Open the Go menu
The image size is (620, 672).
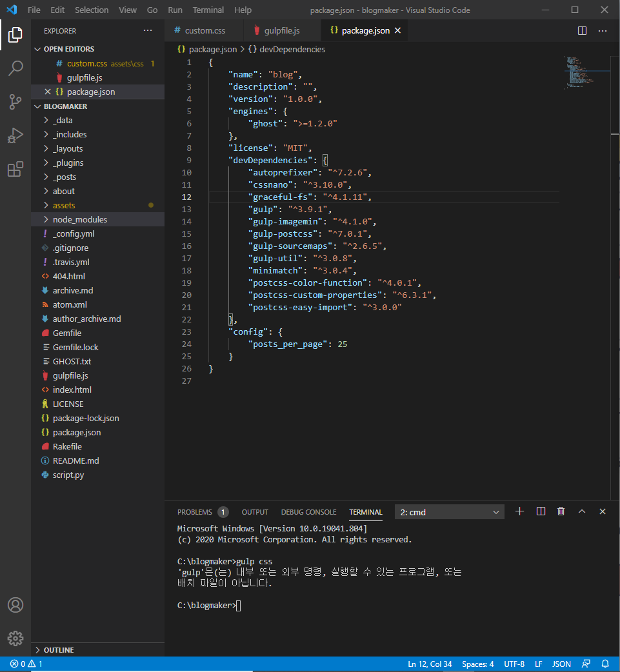click(x=152, y=10)
